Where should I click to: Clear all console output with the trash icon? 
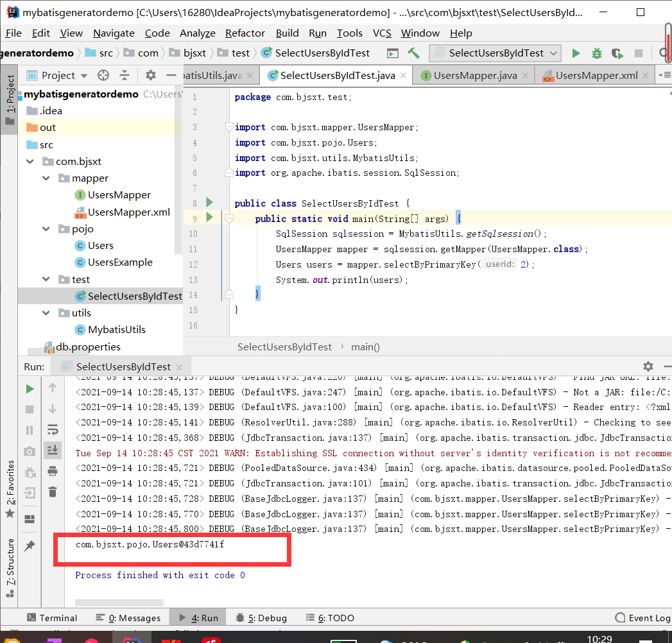coord(52,492)
